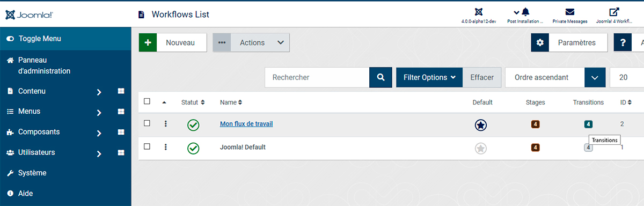Click the Nouveau button
The height and width of the screenshot is (206, 644).
pyautogui.click(x=173, y=43)
